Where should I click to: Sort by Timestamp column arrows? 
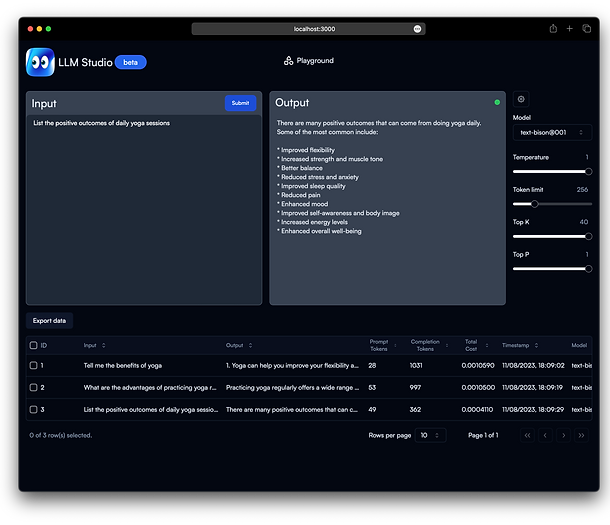point(536,345)
